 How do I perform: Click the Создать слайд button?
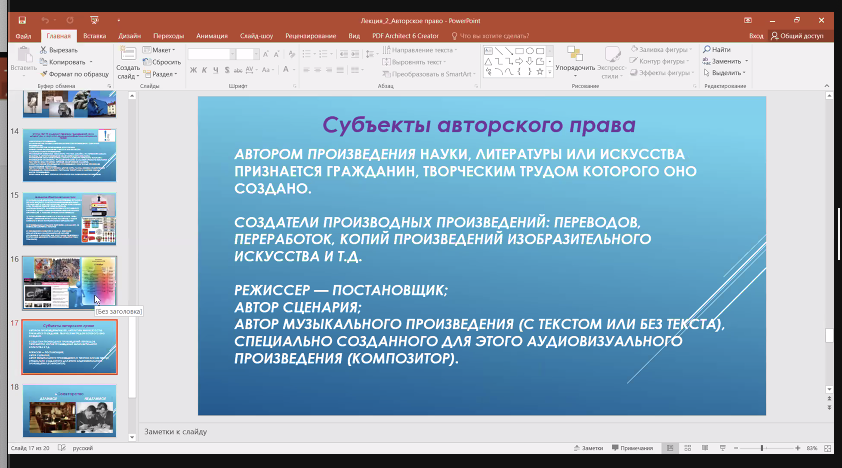(x=128, y=62)
